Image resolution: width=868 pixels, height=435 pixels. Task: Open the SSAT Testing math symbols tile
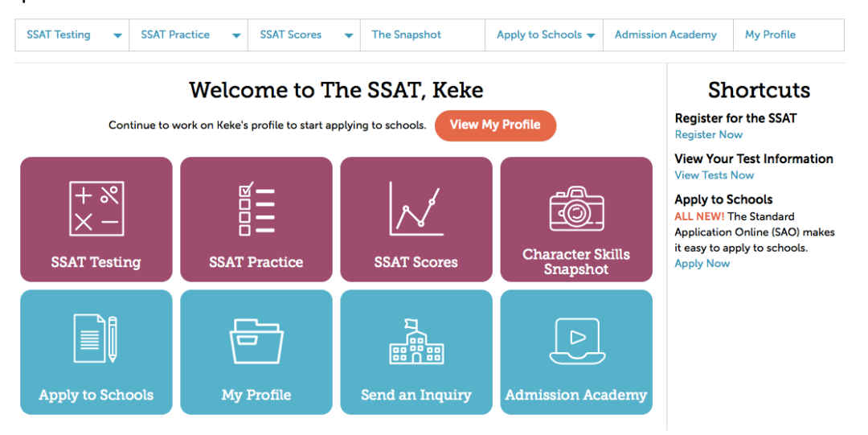pos(96,220)
